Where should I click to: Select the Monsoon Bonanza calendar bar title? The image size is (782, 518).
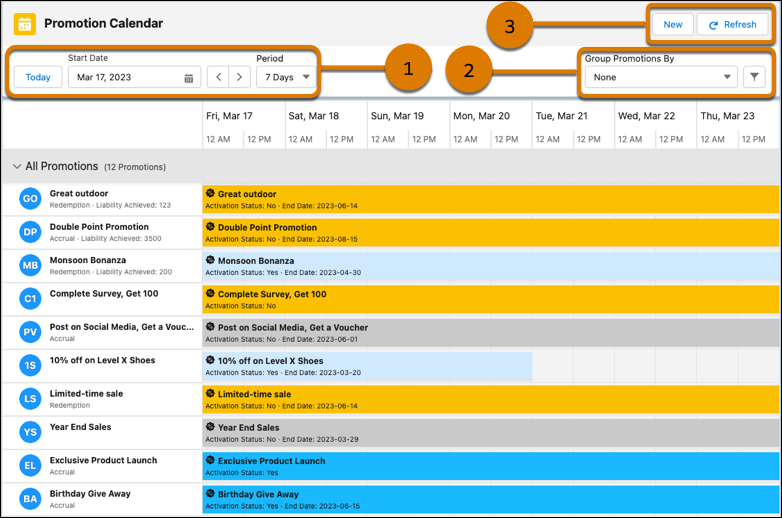point(256,261)
